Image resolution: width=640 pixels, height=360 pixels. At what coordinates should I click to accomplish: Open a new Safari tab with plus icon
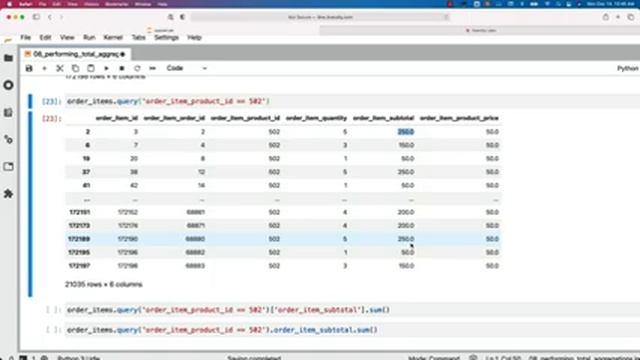coord(618,17)
